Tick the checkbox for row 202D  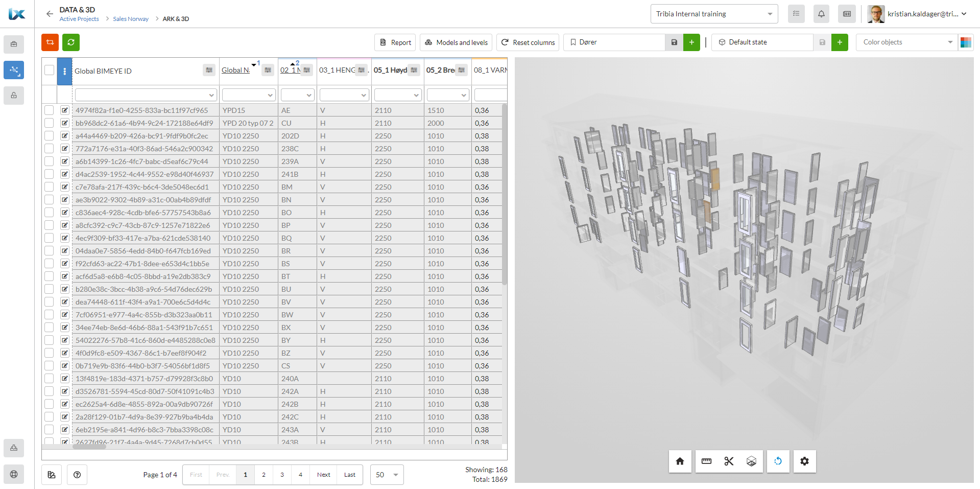coord(49,136)
